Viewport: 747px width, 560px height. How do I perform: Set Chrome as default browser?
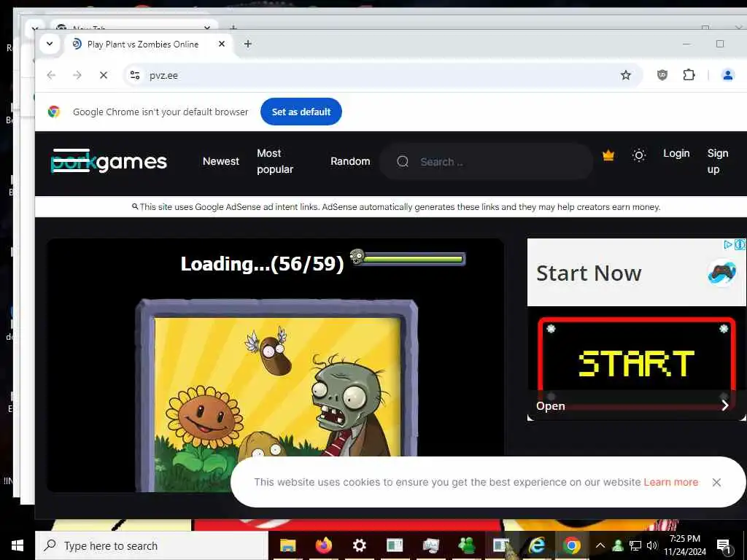coord(301,112)
